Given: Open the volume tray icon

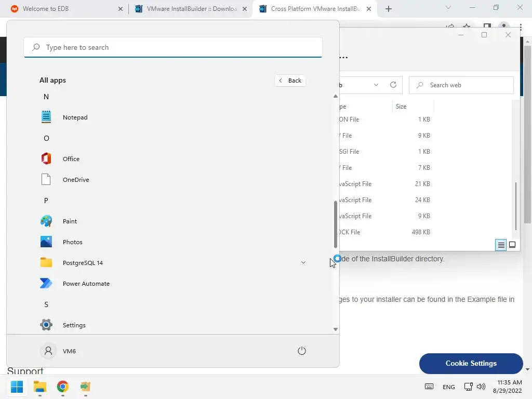Looking at the screenshot, I should pyautogui.click(x=481, y=387).
